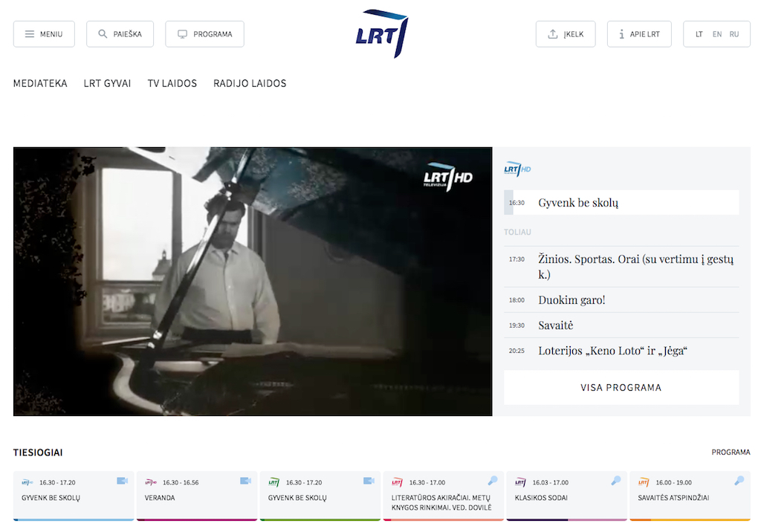Switch language to RU
This screenshot has height=532, width=761.
[734, 34]
